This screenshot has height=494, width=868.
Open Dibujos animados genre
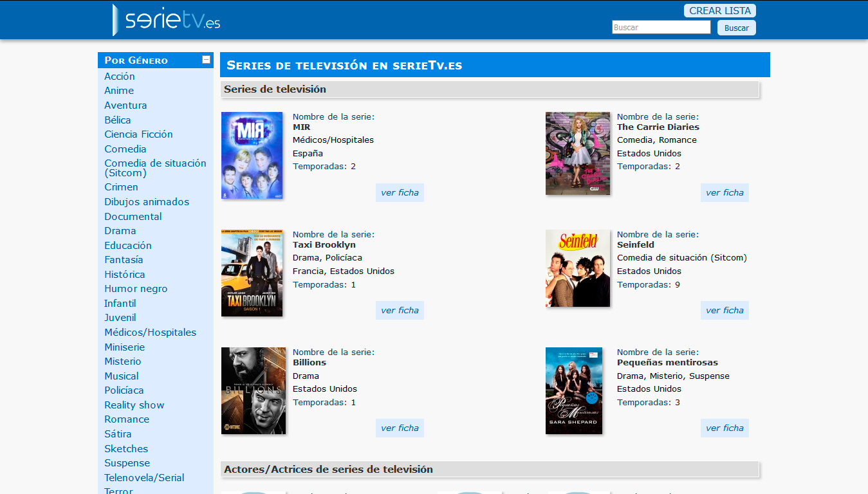point(147,202)
